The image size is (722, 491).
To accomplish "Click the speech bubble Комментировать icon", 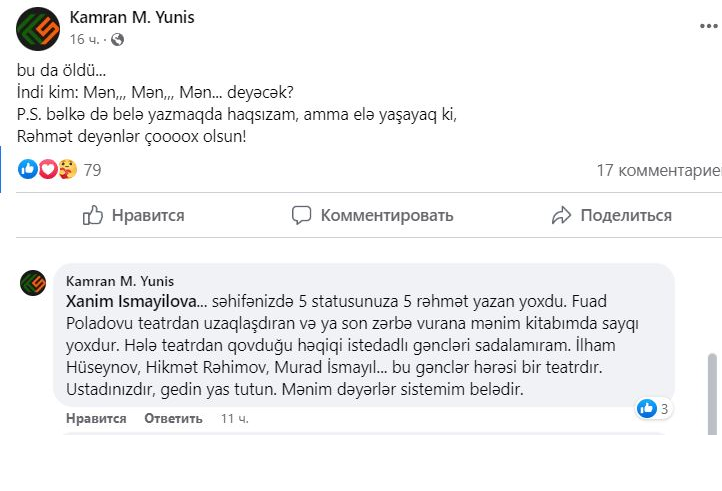I will click(x=301, y=215).
